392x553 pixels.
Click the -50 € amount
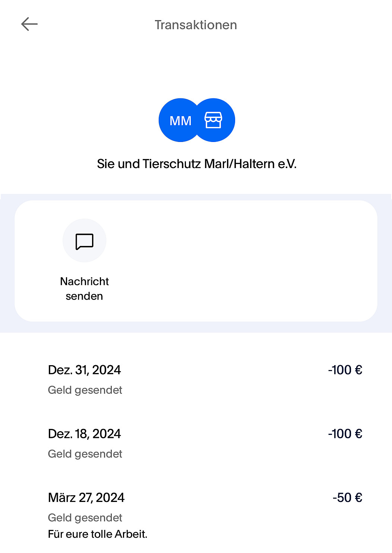(347, 497)
